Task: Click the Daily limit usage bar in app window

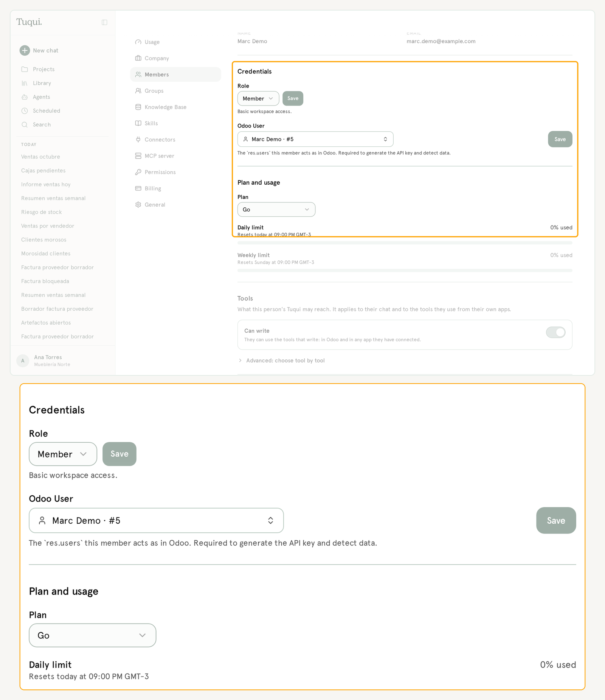Action: click(405, 243)
